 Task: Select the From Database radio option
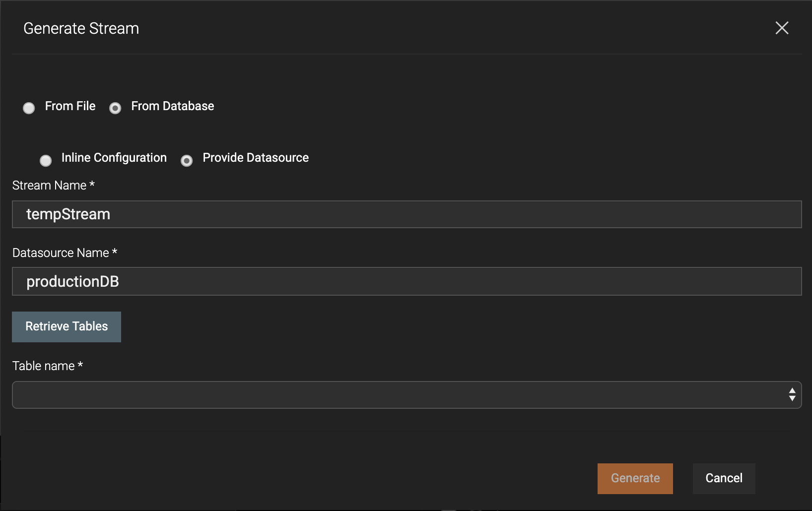pyautogui.click(x=115, y=108)
